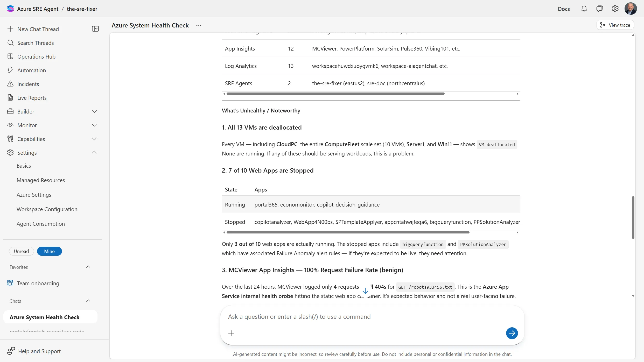
Task: Click the Incidents menu label
Action: tap(28, 84)
